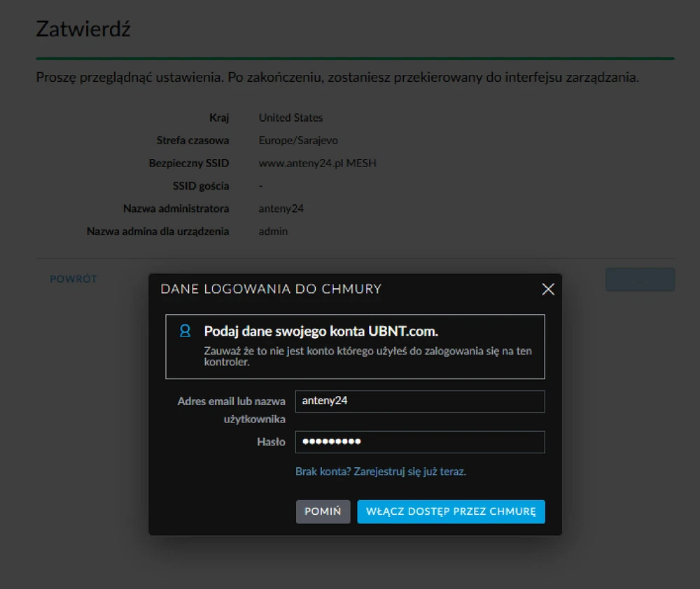Click the user account icon in the info box
Screen dimensions: 700x589
[185, 331]
